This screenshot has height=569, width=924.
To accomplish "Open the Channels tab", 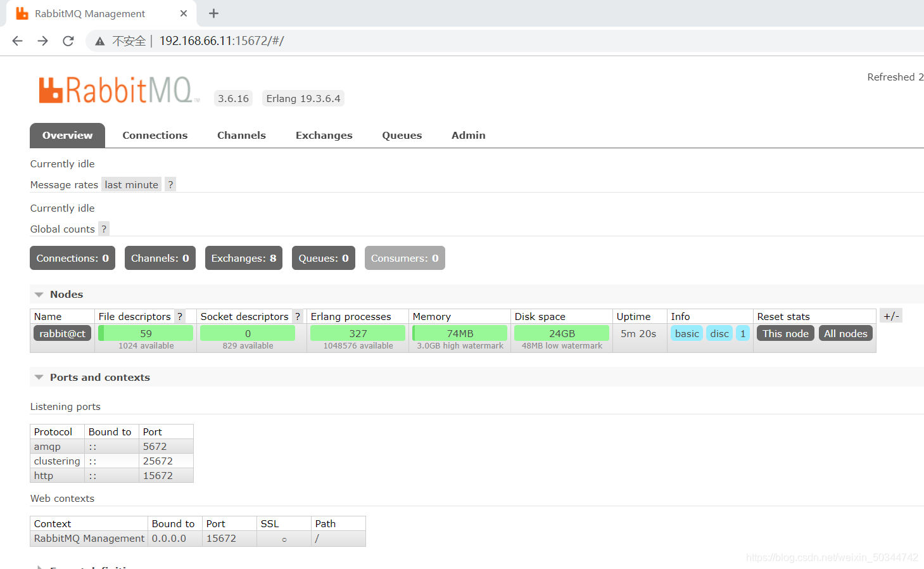I will point(241,136).
